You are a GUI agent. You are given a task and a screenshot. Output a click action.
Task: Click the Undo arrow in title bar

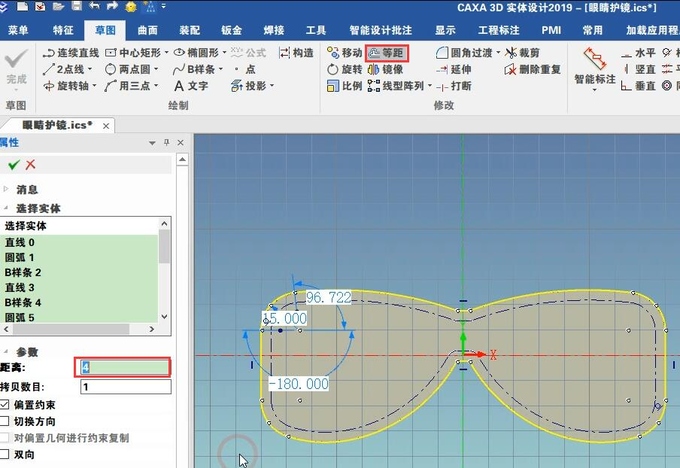coord(94,6)
